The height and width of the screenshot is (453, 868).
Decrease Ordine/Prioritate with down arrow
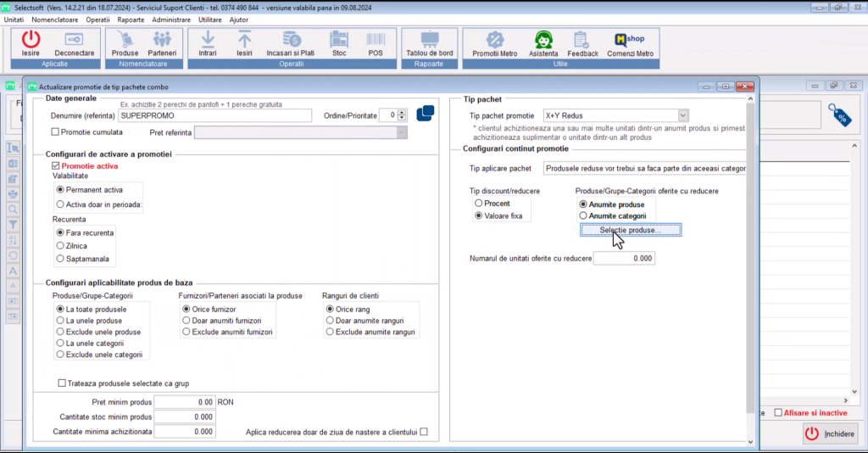(402, 118)
